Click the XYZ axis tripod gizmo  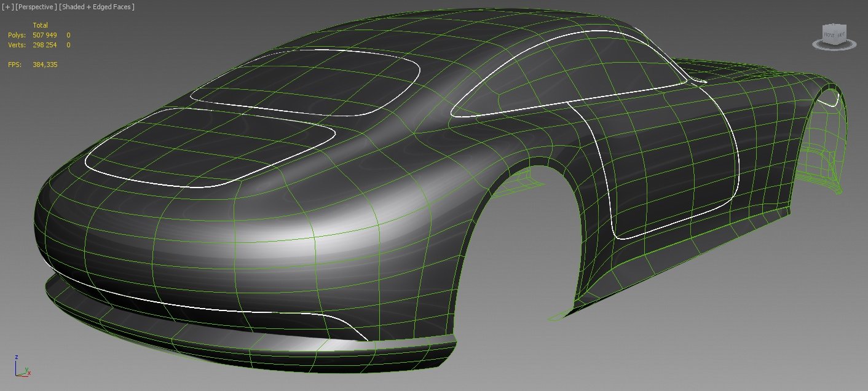[21, 366]
